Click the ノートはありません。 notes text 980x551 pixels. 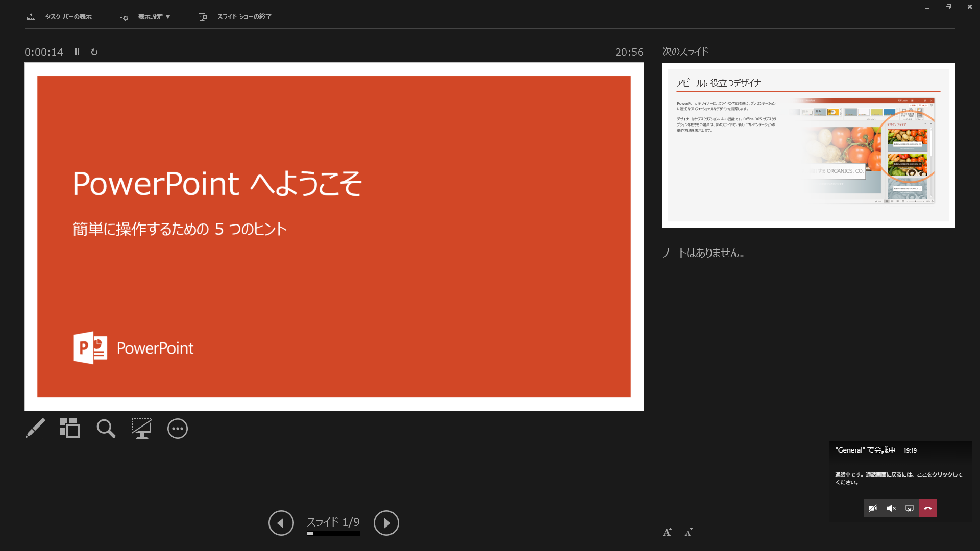tap(703, 253)
